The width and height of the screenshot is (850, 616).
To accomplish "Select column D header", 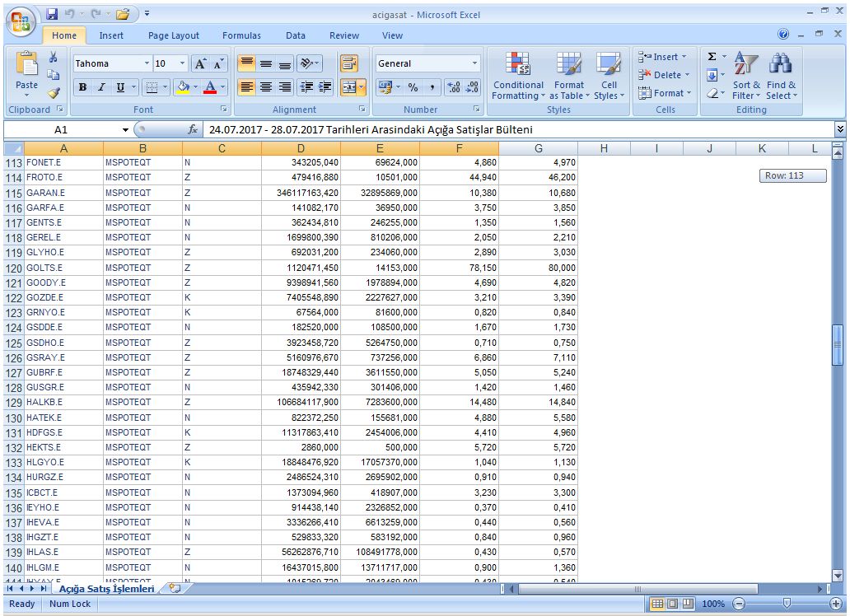I will pos(301,148).
